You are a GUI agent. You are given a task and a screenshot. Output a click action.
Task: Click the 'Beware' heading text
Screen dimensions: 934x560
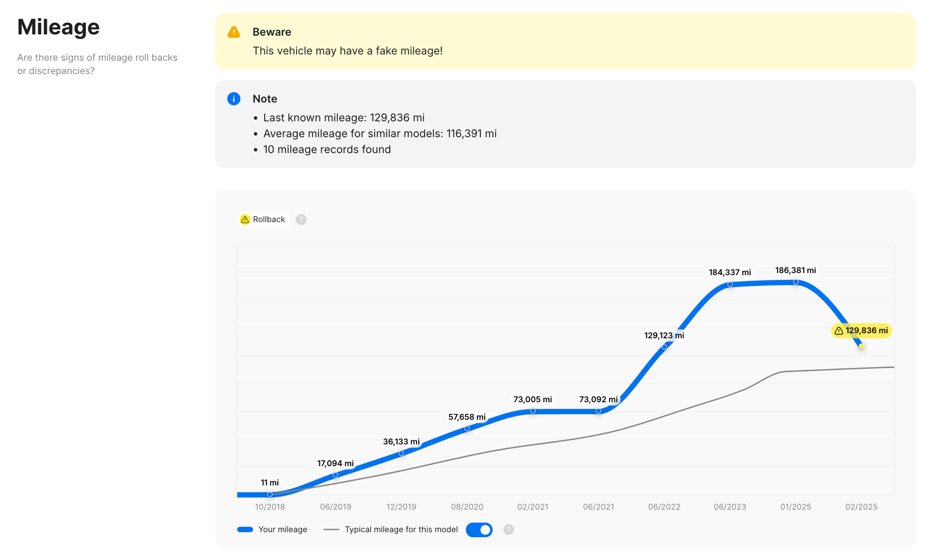(272, 32)
